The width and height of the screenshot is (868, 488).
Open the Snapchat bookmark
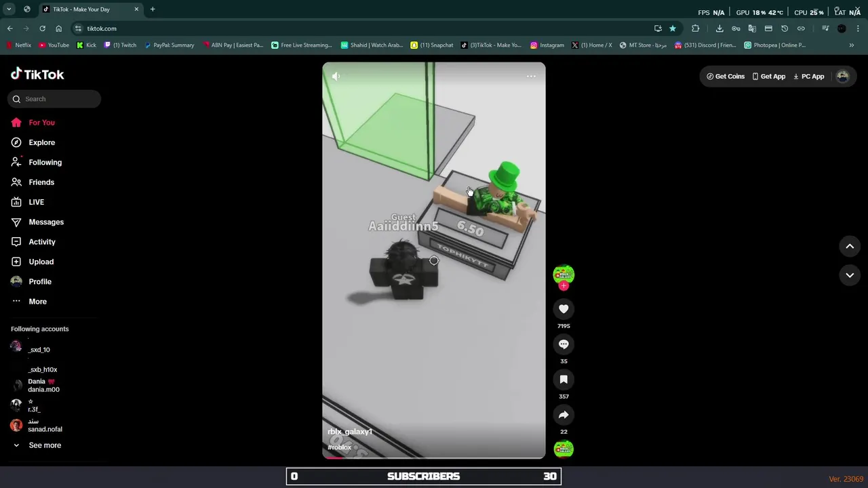(432, 45)
